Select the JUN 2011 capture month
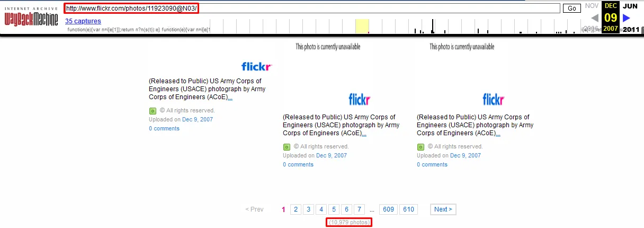This screenshot has height=228, width=644. pyautogui.click(x=630, y=6)
